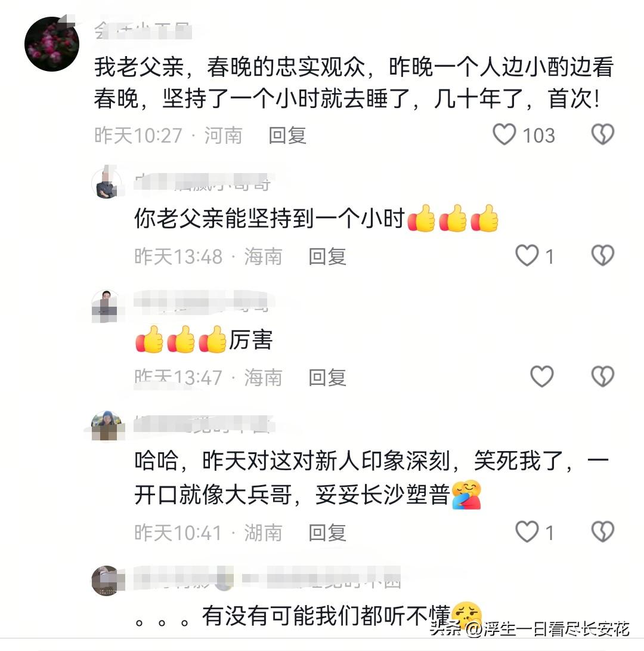The image size is (644, 651).
Task: Like the comment with 103 likes
Action: point(504,134)
